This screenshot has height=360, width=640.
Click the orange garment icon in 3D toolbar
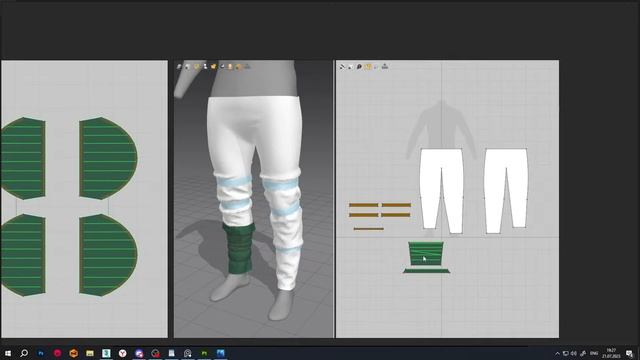click(213, 66)
